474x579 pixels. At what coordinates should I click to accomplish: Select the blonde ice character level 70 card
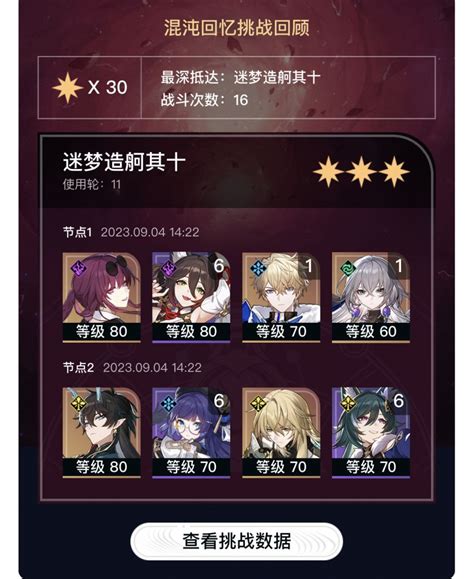(281, 297)
